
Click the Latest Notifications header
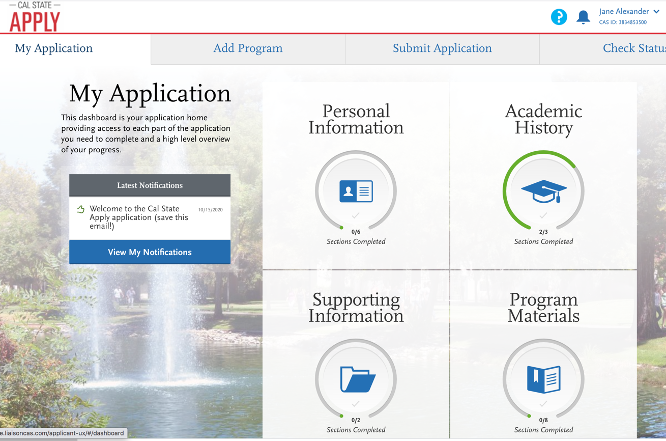click(x=150, y=185)
